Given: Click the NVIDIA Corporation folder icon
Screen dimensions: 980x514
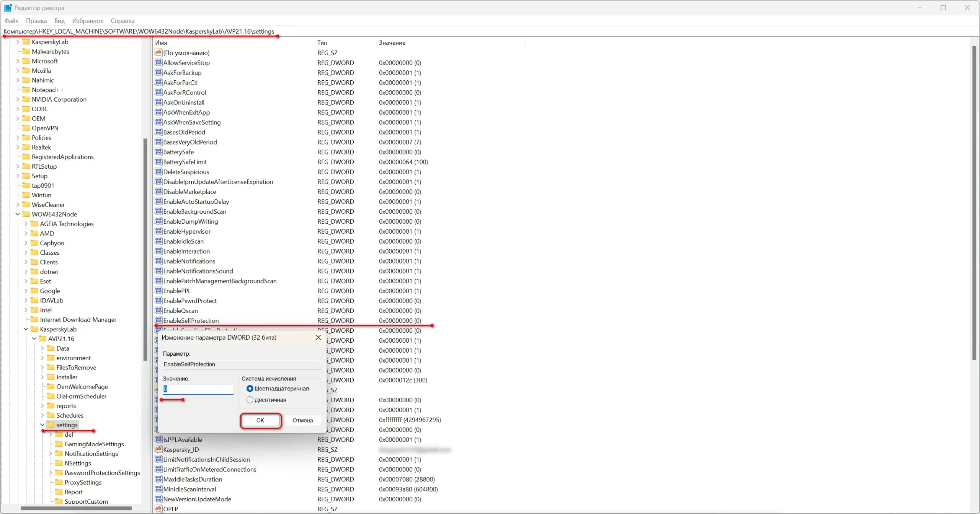Looking at the screenshot, I should [x=26, y=99].
